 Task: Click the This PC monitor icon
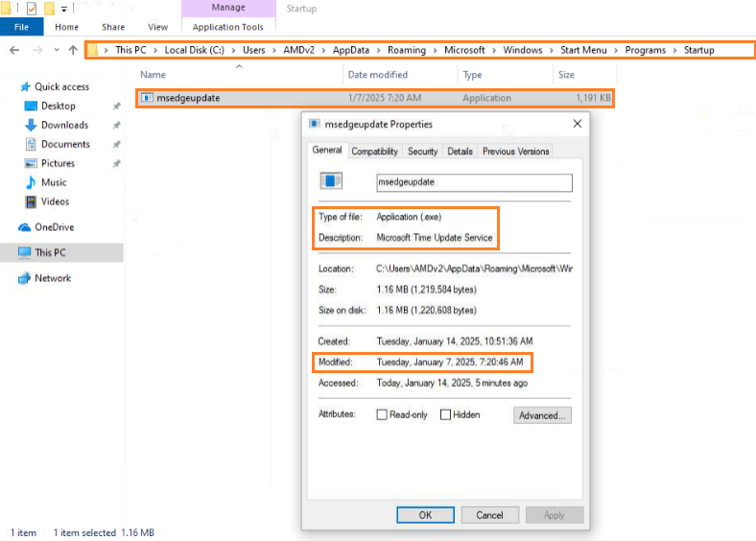25,252
